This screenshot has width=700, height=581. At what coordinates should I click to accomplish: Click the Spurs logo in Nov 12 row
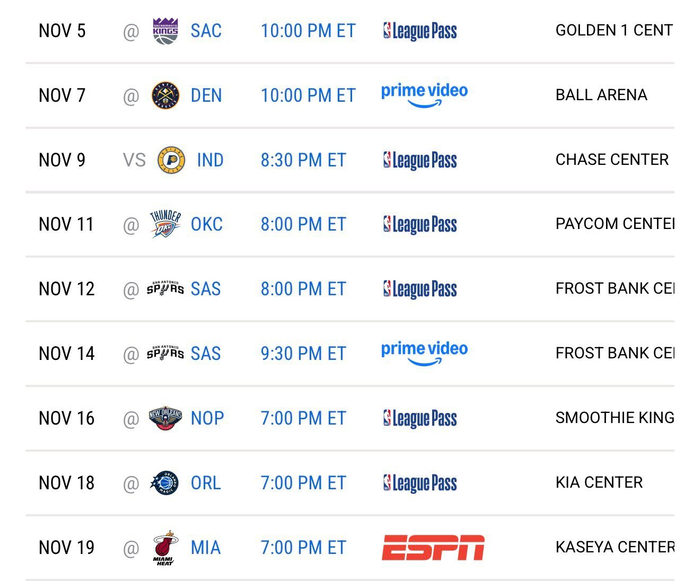click(x=165, y=289)
